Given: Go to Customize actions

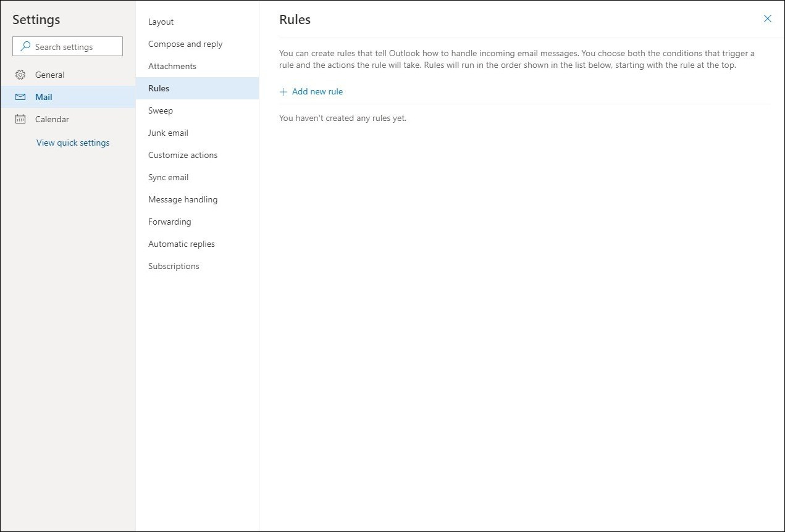Looking at the screenshot, I should pos(198,155).
